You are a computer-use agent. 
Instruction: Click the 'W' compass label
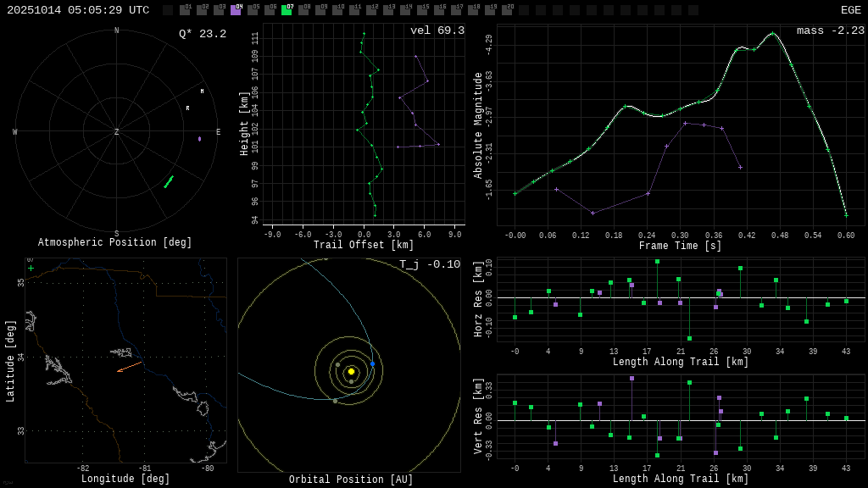[15, 131]
